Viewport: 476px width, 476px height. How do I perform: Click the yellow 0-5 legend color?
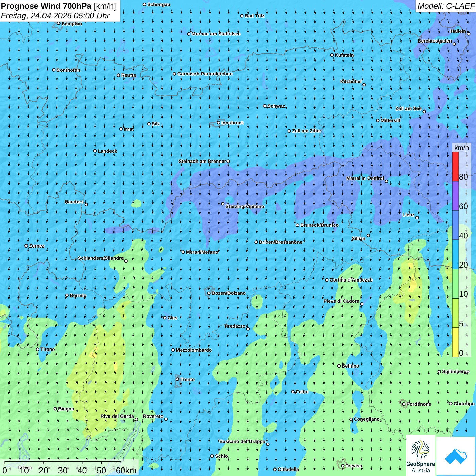pos(455,342)
